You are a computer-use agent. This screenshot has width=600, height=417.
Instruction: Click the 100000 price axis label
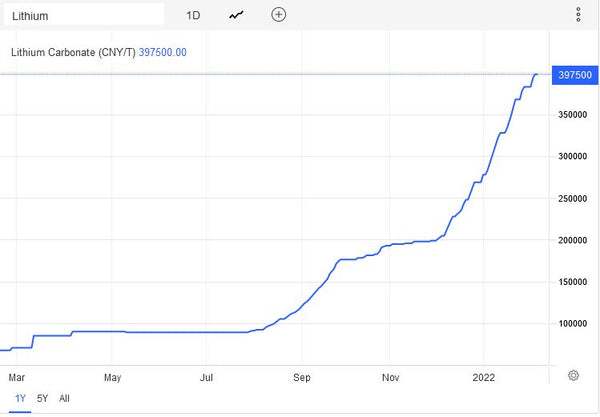point(572,324)
